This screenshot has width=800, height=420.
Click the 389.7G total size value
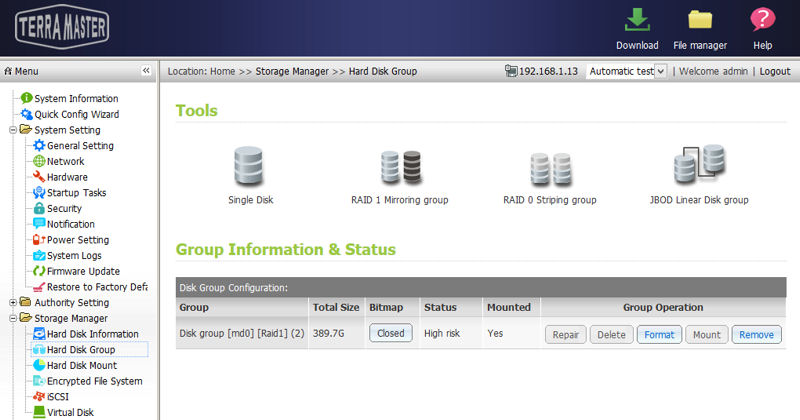click(328, 333)
